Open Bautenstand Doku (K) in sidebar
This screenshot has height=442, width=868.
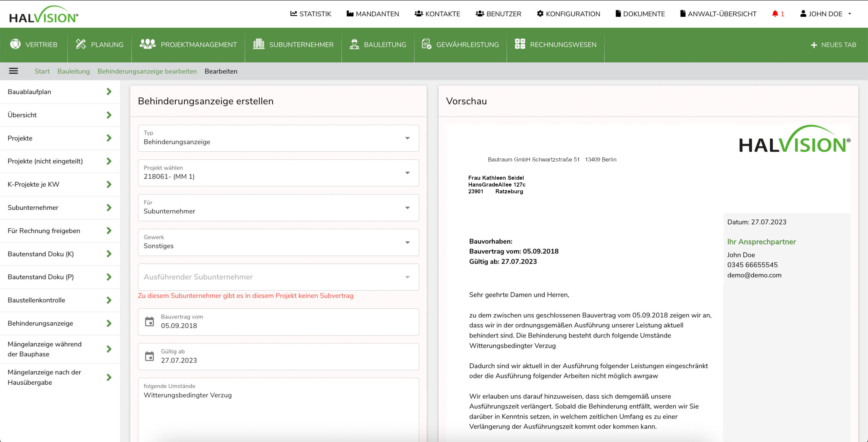tap(60, 254)
